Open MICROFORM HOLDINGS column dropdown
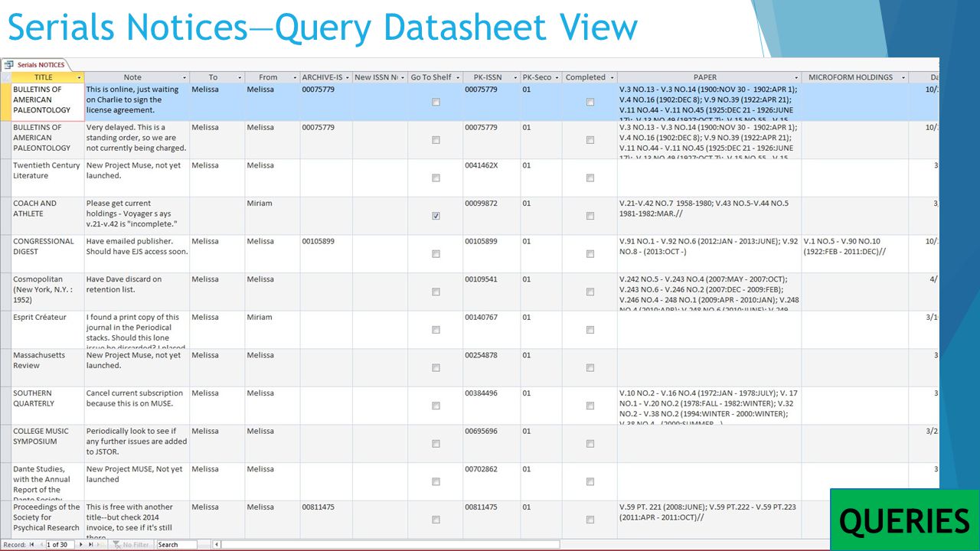 pyautogui.click(x=903, y=77)
